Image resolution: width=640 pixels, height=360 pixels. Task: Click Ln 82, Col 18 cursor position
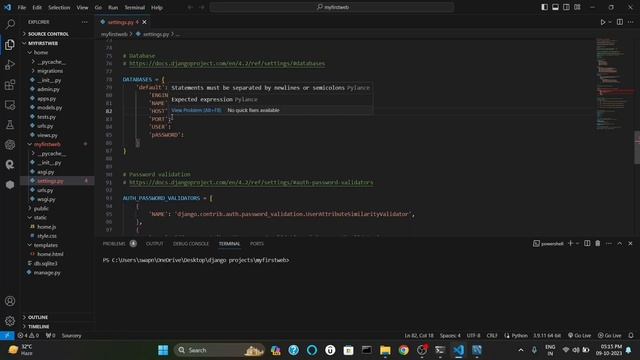coord(419,336)
